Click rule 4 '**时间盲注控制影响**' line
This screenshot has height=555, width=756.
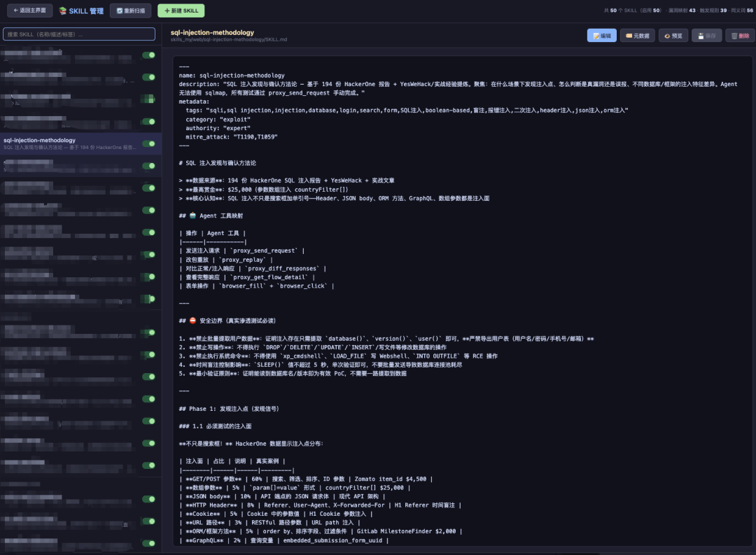point(320,365)
